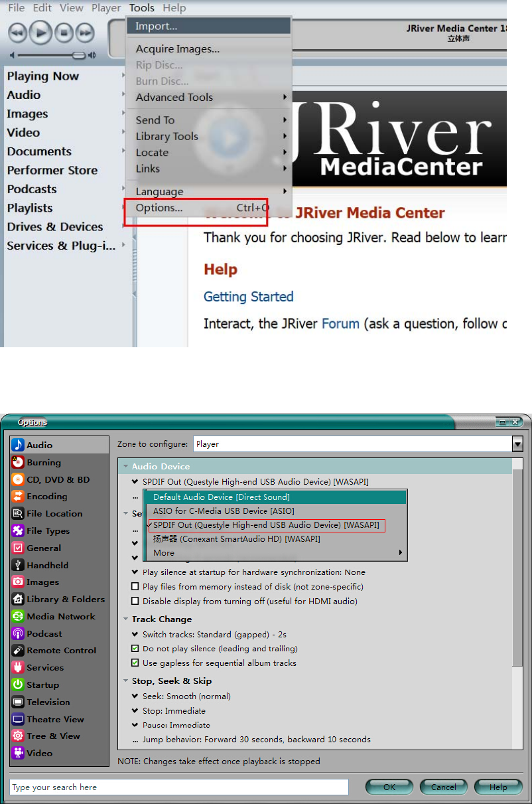Toggle Play files from memory checkbox
Image resolution: width=532 pixels, height=804 pixels.
135,587
